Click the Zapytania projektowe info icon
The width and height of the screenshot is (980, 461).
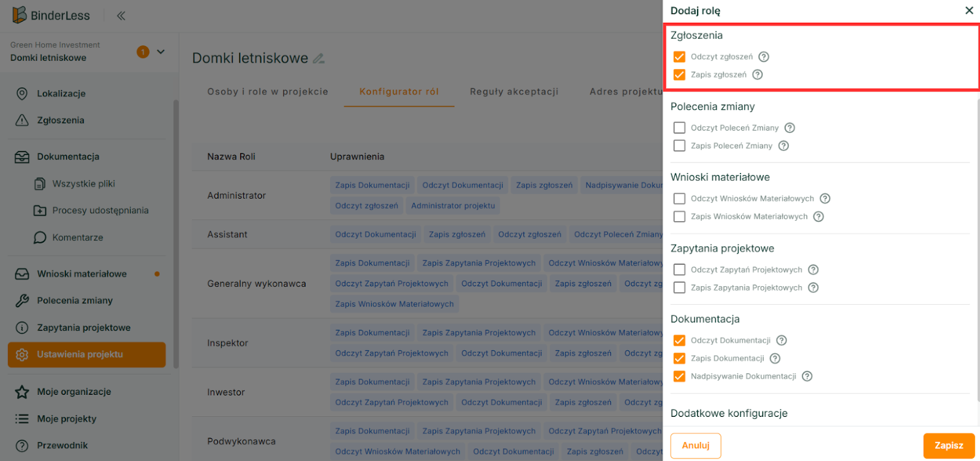(22, 327)
